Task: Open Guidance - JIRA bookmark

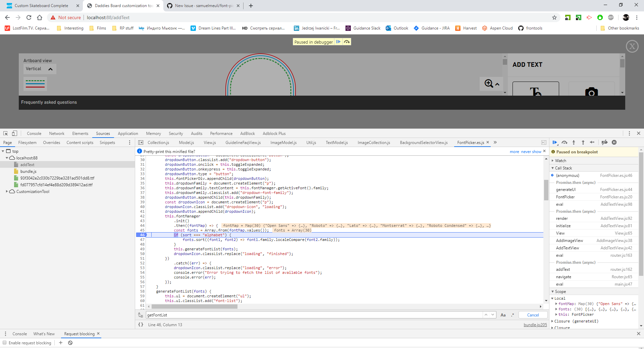Action: point(432,28)
